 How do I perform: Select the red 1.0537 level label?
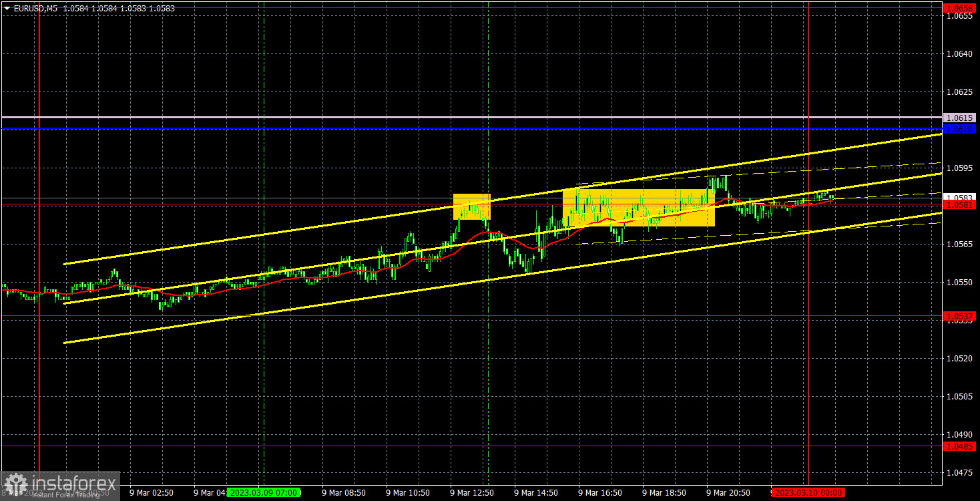pyautogui.click(x=961, y=315)
